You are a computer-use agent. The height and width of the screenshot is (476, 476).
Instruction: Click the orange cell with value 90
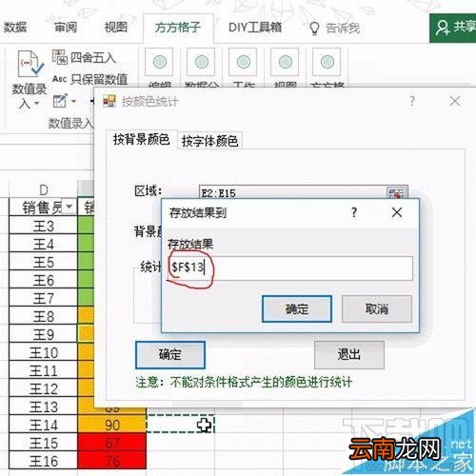coord(112,425)
